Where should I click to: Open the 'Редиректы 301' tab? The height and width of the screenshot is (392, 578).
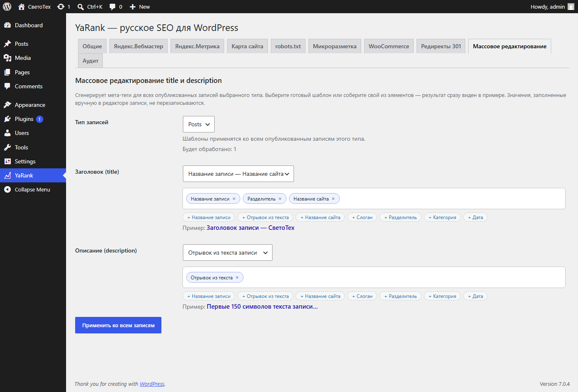tap(441, 46)
